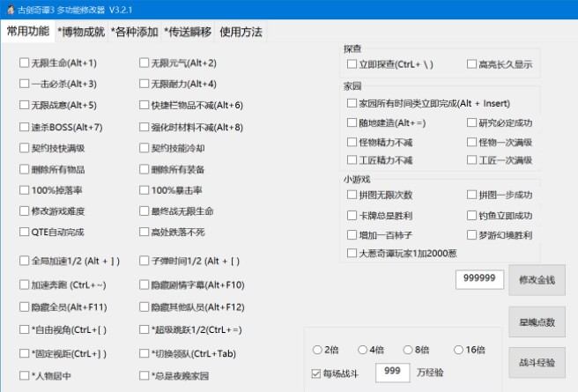This screenshot has width=578, height=392.
Task: Toggle 无限战意(Alt+5) checkbox
Action: pyautogui.click(x=25, y=105)
